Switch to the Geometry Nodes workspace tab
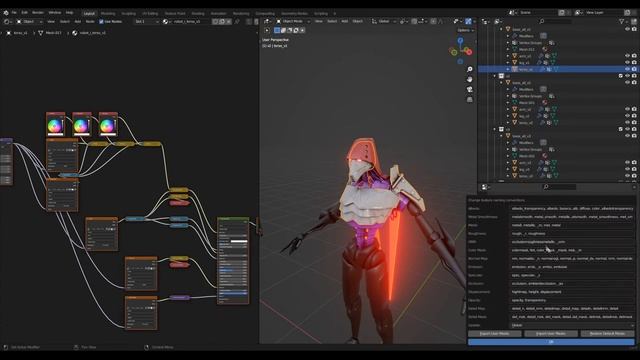Viewport: 640px width, 360px height. (x=294, y=13)
